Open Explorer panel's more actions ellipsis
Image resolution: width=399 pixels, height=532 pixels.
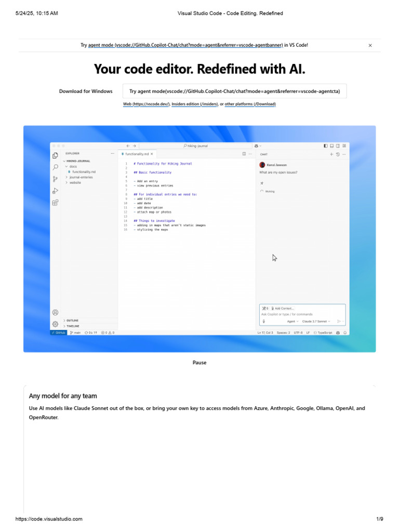tap(112, 153)
